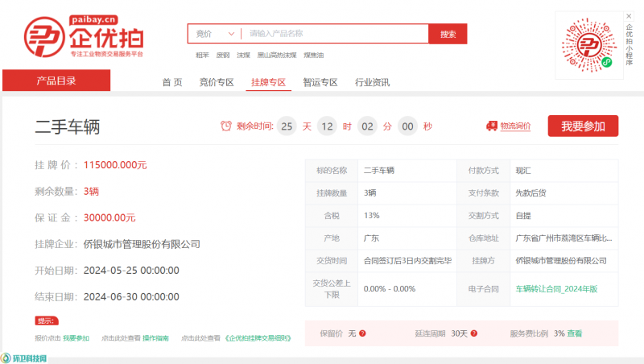Expand the 产品目录 product catalog
The image size is (644, 364).
tap(56, 81)
